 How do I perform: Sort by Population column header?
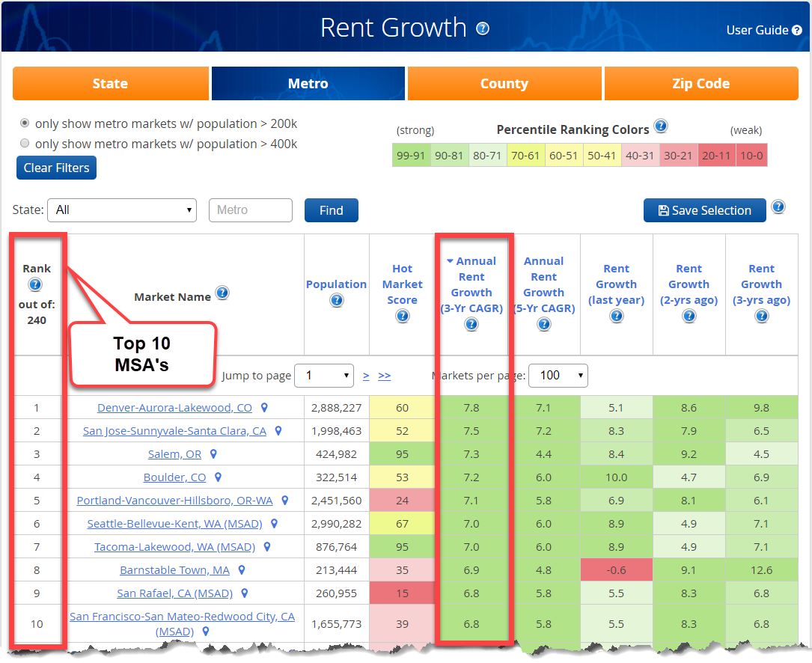(x=336, y=284)
